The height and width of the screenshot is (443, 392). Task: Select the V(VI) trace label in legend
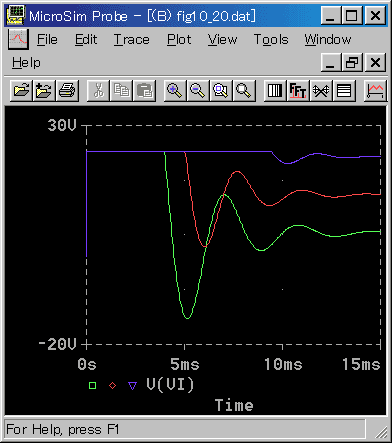[x=170, y=385]
